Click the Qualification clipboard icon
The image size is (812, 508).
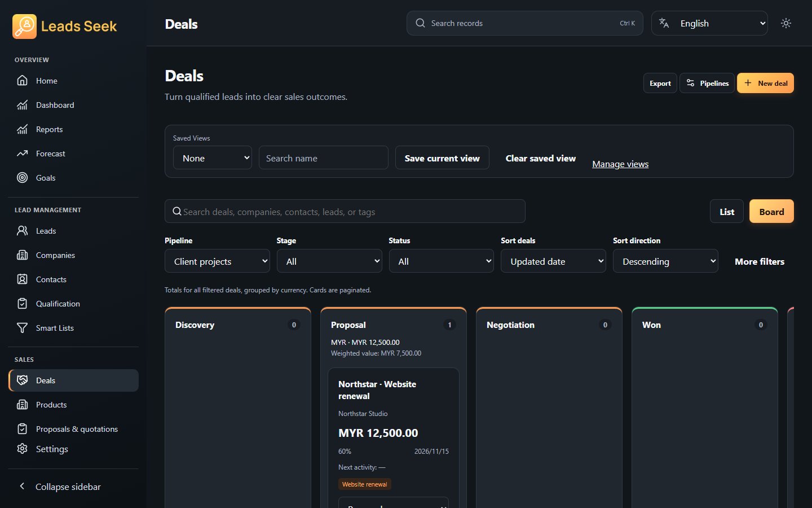point(22,304)
